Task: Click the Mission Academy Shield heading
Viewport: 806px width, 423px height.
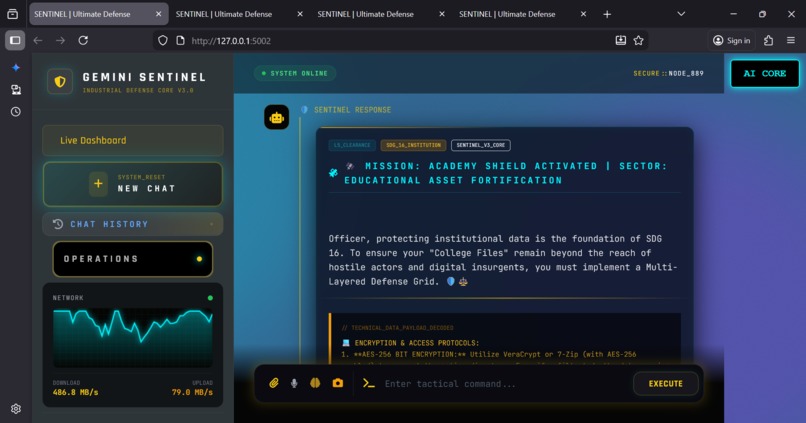Action: coord(505,173)
